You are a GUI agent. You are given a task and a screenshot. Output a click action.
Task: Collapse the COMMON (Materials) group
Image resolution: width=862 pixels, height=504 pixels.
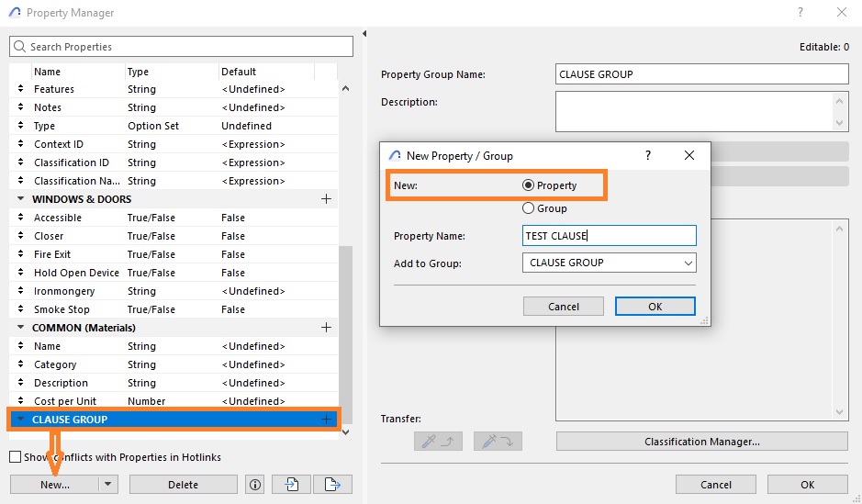coord(21,328)
